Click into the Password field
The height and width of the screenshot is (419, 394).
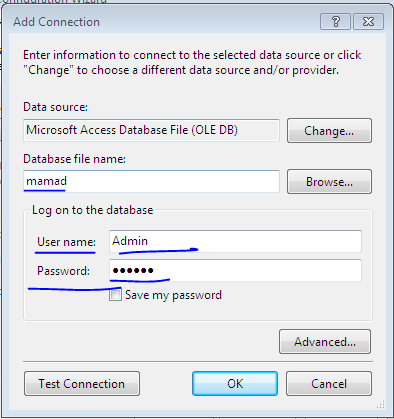click(235, 270)
